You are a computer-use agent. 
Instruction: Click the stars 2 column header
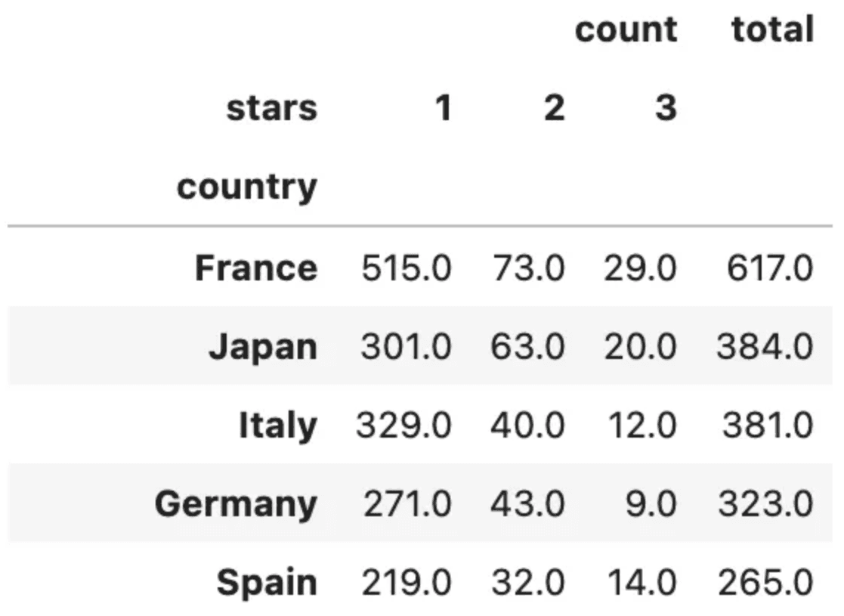pos(555,108)
